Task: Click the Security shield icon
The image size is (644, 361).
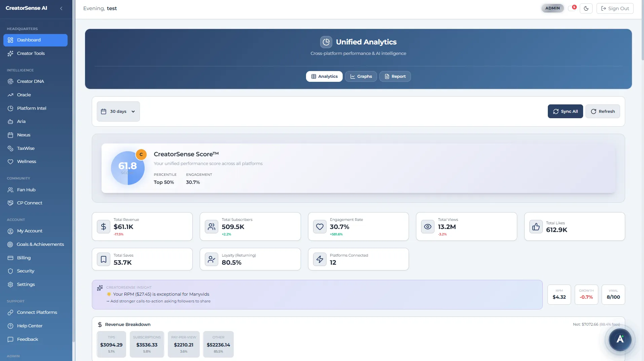Action: click(10, 271)
